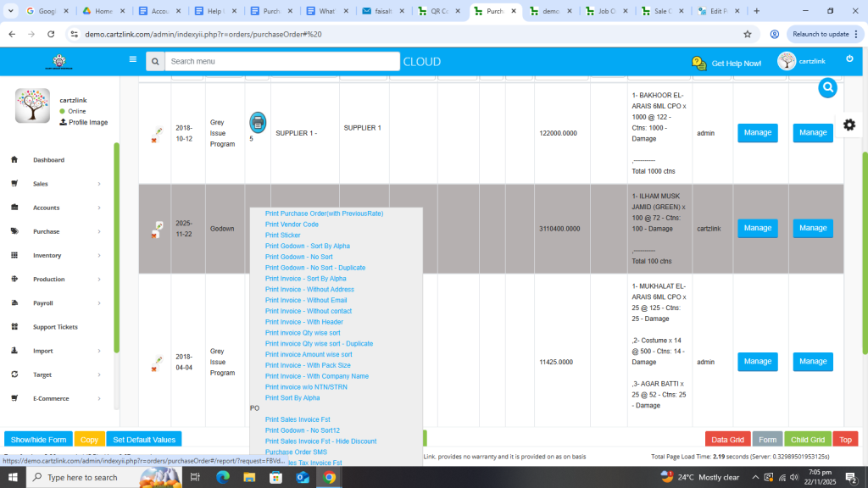Image resolution: width=868 pixels, height=488 pixels.
Task: Click the edit pencil icon in 2025-11-22 row
Action: click(x=159, y=225)
